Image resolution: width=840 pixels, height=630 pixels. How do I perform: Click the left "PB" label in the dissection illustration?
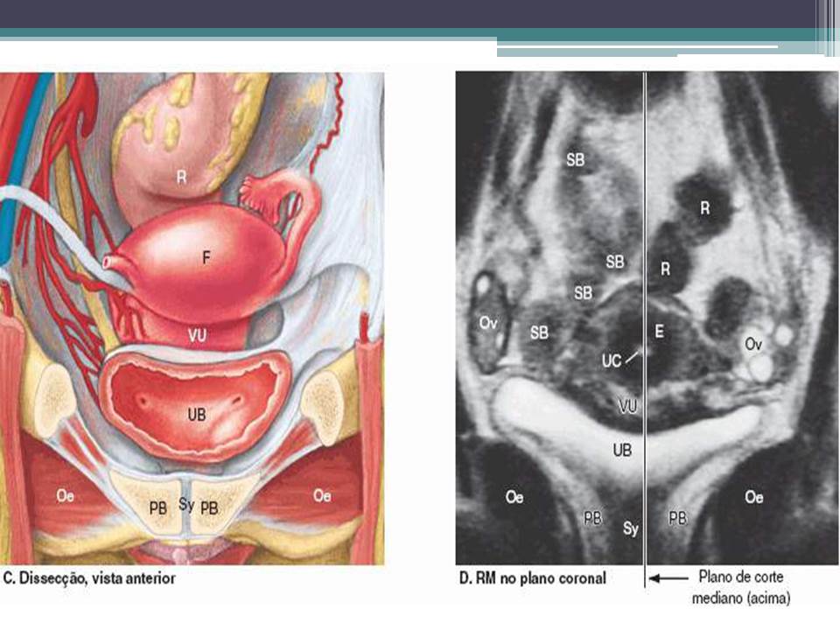point(158,507)
